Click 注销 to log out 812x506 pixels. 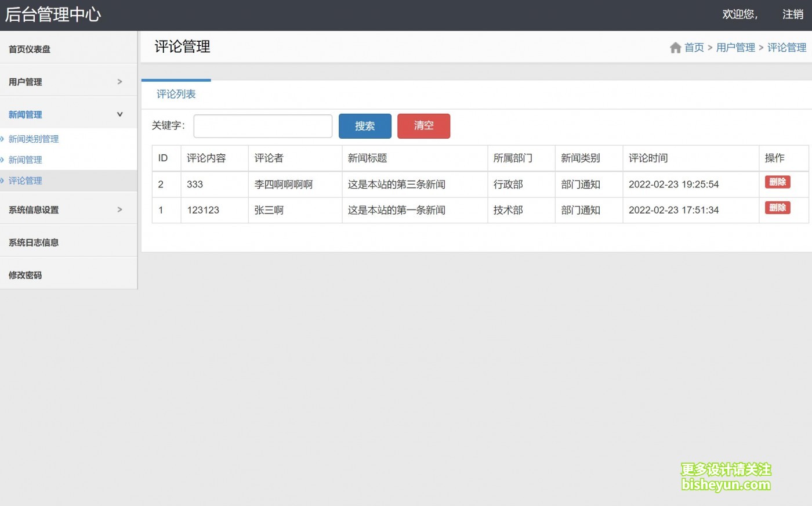(x=793, y=14)
